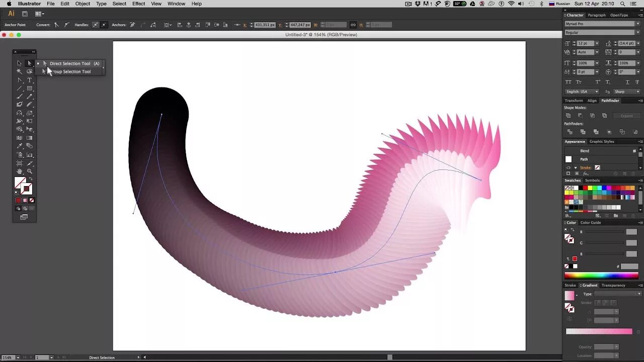Select the Zoom tool

[x=29, y=171]
